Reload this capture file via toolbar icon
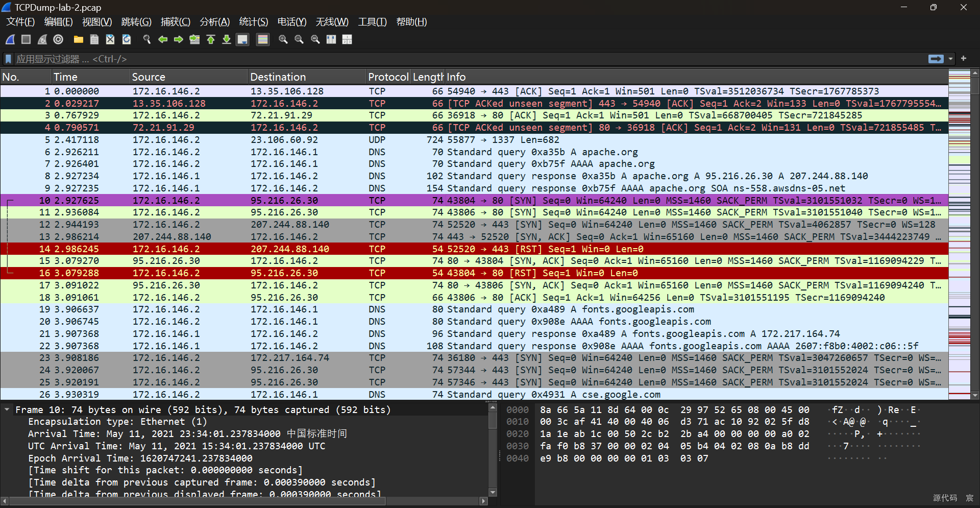980x508 pixels. (127, 39)
